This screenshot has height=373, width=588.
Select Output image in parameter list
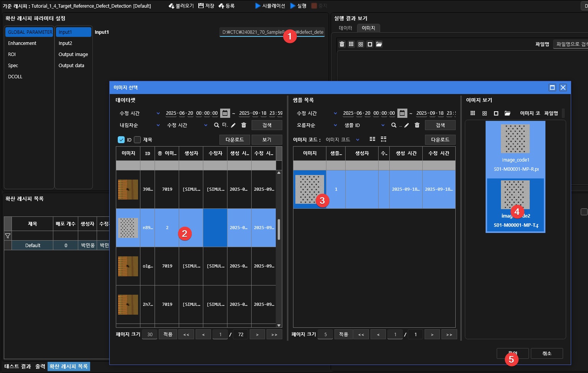click(73, 54)
